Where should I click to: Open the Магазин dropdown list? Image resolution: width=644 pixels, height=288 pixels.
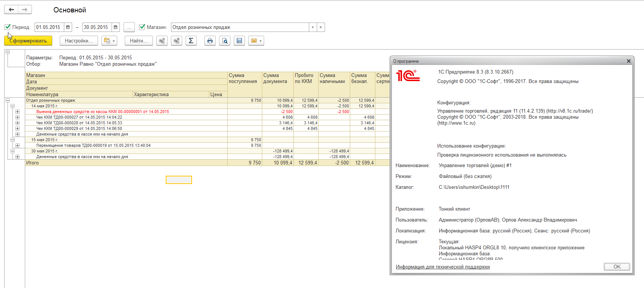pyautogui.click(x=313, y=27)
